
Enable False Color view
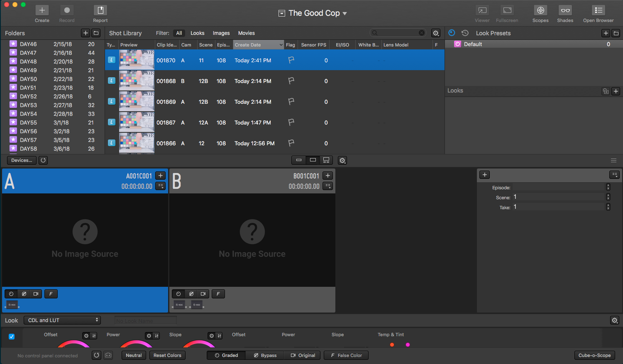[346, 355]
